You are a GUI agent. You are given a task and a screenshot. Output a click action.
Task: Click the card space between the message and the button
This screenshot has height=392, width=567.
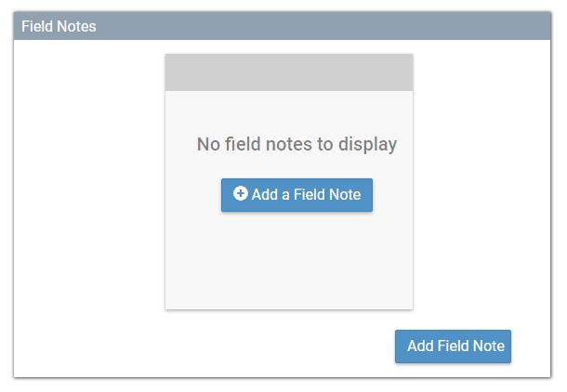click(289, 166)
